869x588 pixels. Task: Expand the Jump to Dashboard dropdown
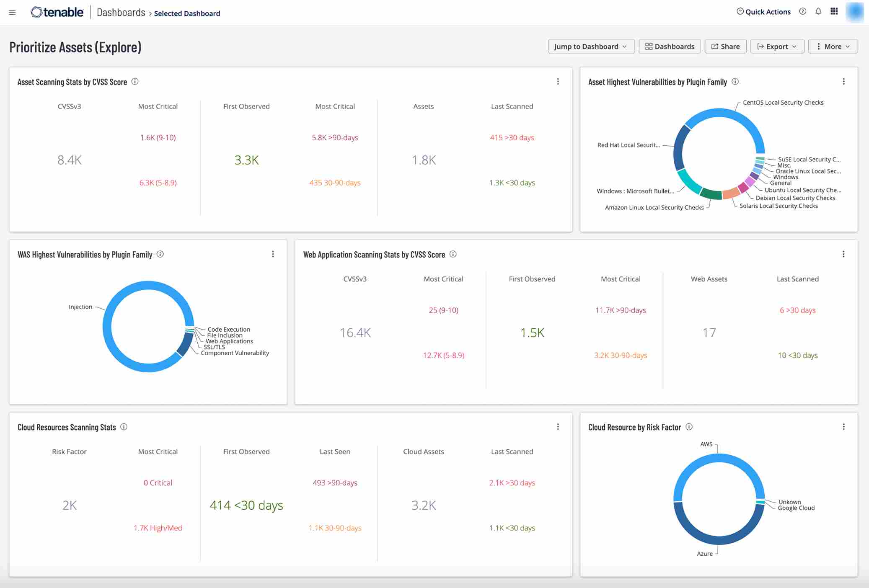(591, 46)
